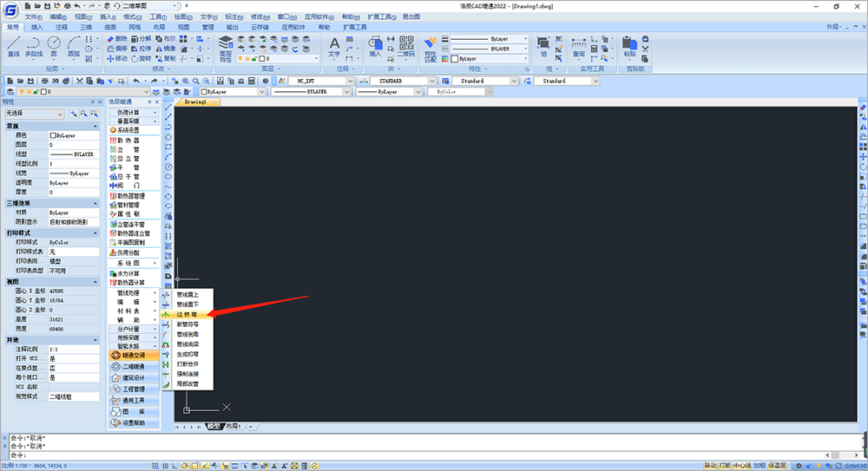868x471 pixels.
Task: Choose 打断合并 in the flyout menu
Action: (187, 364)
